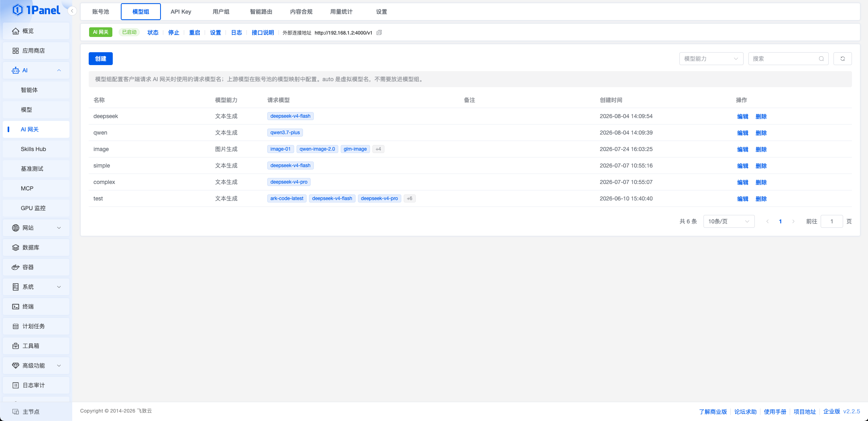Open the GPU 监控 sidebar item
This screenshot has width=868, height=421.
[36, 208]
